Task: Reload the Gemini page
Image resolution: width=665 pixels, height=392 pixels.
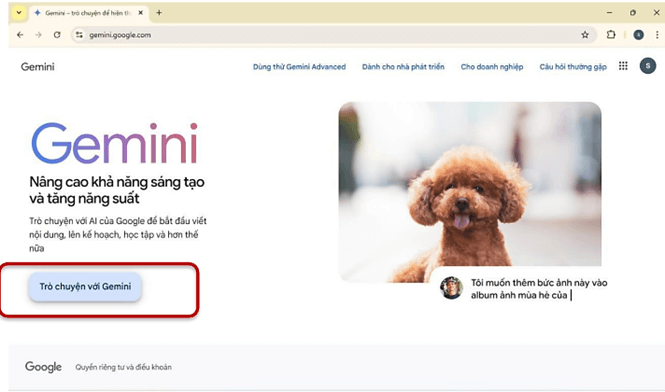Action: click(57, 35)
